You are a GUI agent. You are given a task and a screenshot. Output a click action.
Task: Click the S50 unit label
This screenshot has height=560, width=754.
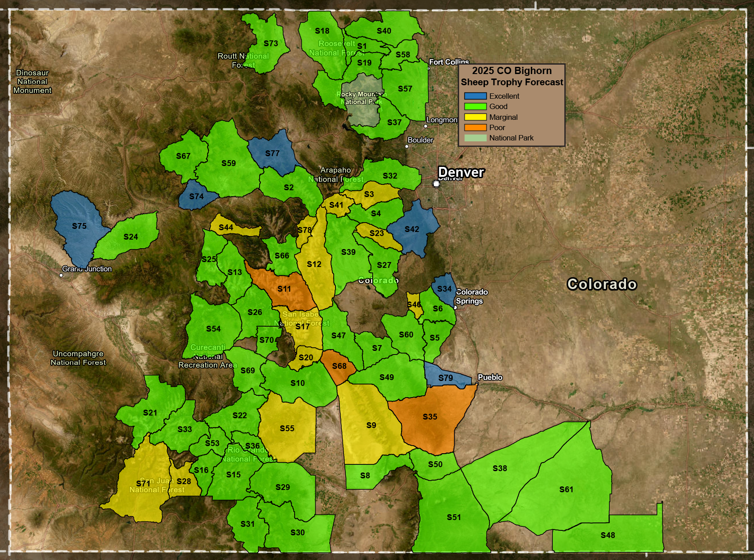435,464
